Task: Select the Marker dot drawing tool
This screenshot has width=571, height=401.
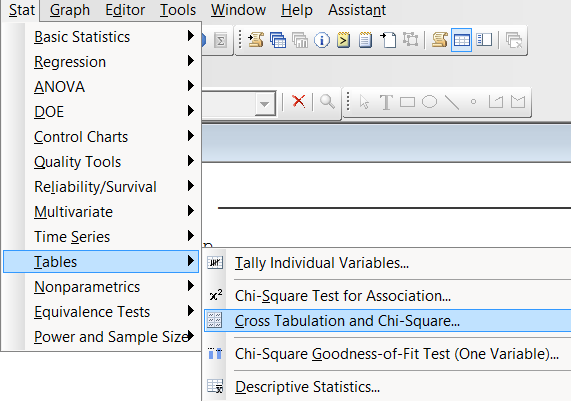Action: [x=473, y=102]
